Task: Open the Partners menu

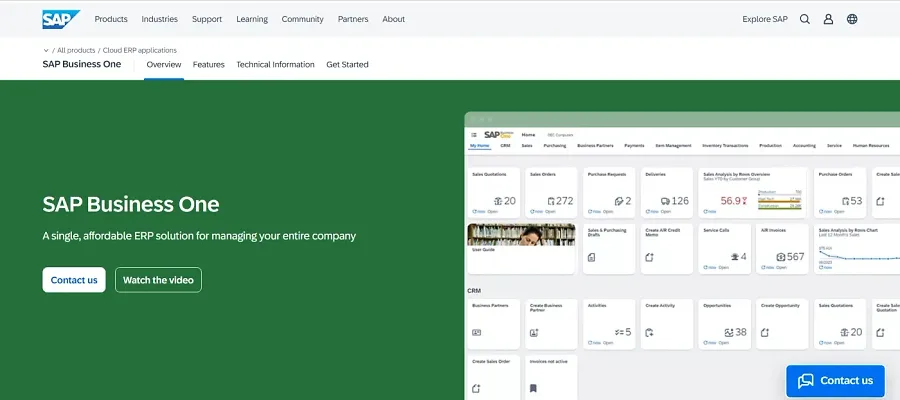Action: tap(353, 19)
